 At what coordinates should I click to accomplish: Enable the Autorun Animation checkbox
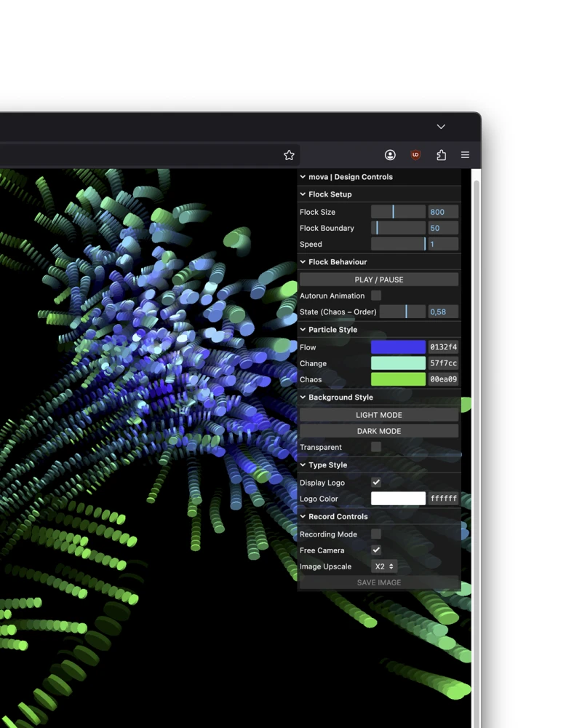pyautogui.click(x=376, y=296)
